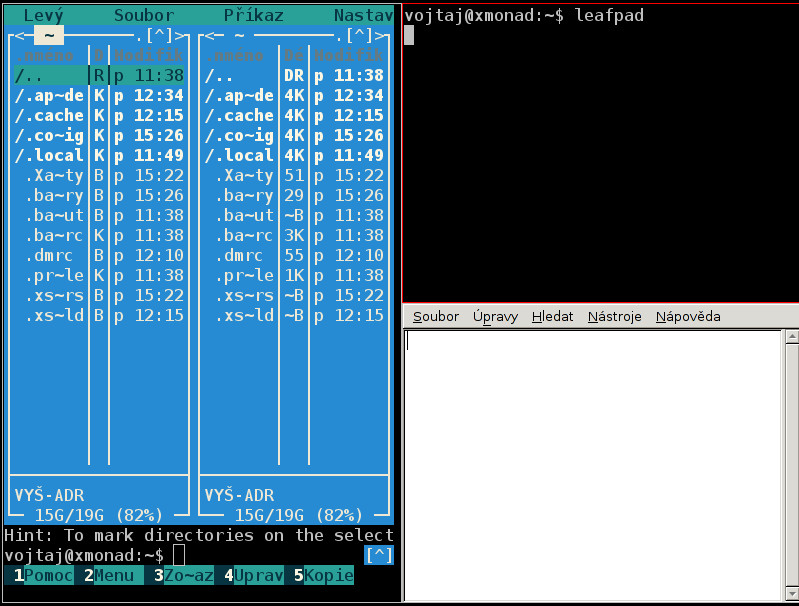The image size is (799, 606).
Task: Open Leafpad's Úpravy menu
Action: tap(495, 317)
